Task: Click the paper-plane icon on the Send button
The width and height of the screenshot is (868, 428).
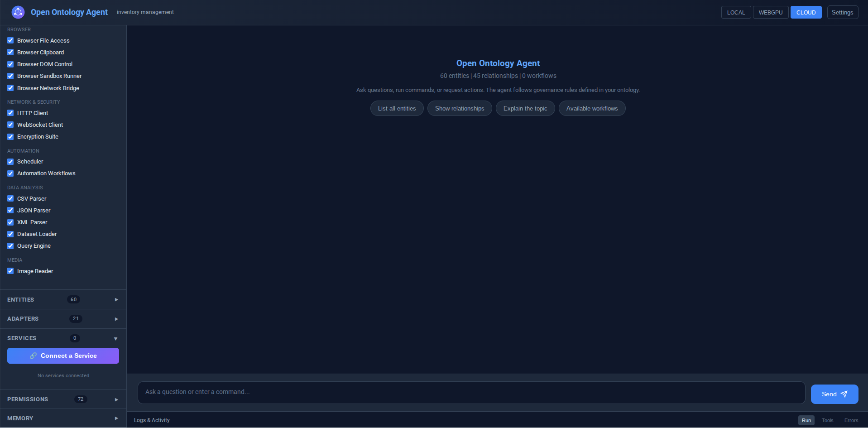Action: coord(844,394)
